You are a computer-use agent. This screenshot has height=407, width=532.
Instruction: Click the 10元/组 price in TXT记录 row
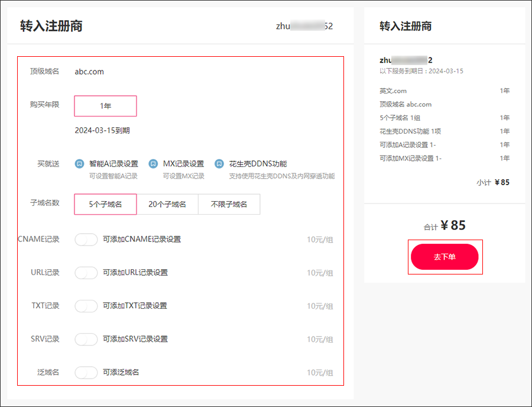point(320,306)
